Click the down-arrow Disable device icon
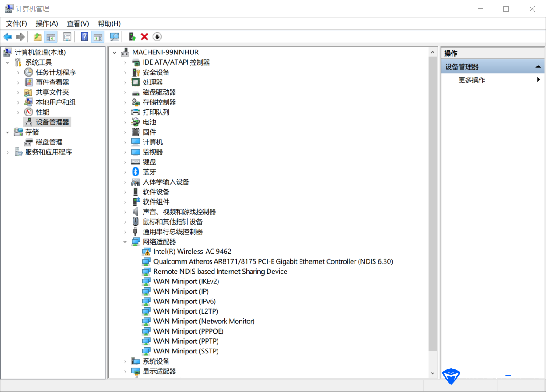The image size is (546, 392). (x=157, y=37)
